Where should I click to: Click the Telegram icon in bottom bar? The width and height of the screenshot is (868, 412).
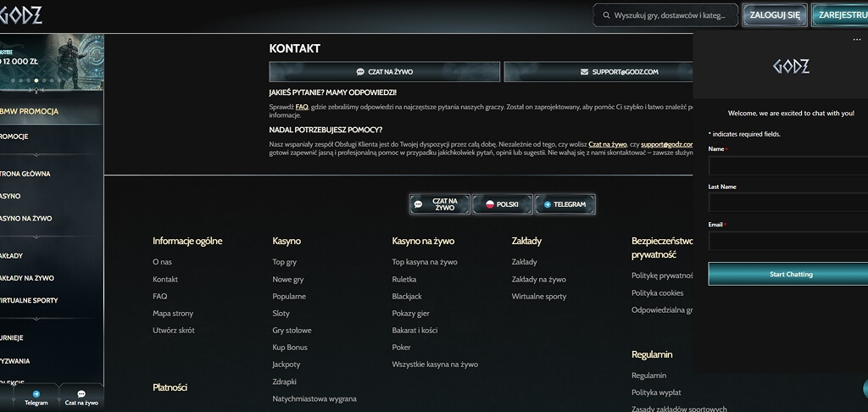(x=36, y=393)
